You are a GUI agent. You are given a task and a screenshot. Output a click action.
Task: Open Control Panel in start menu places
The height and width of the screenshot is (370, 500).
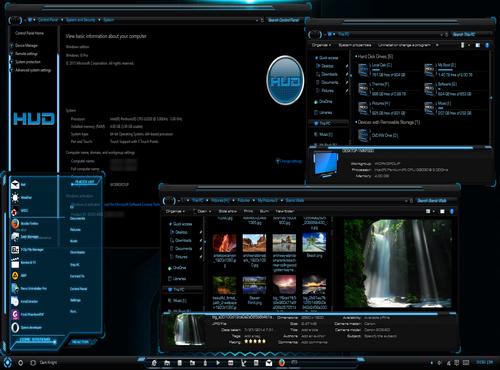78,289
